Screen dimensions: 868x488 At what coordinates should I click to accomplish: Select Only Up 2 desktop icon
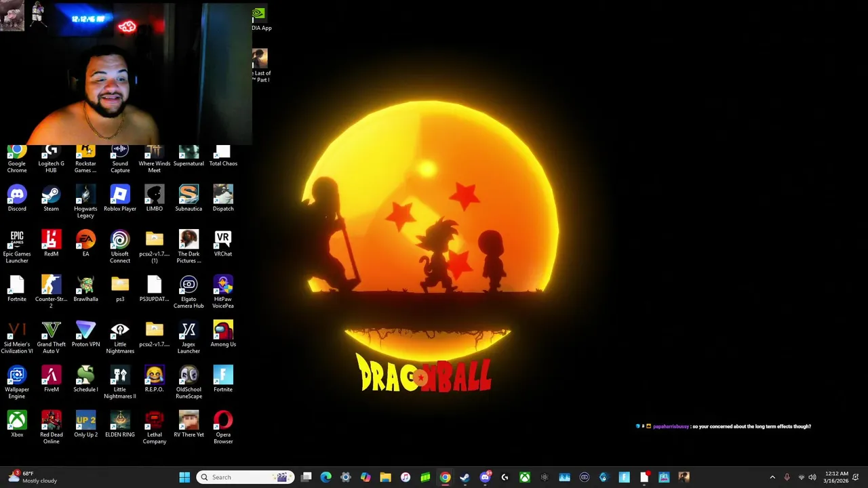pyautogui.click(x=85, y=425)
